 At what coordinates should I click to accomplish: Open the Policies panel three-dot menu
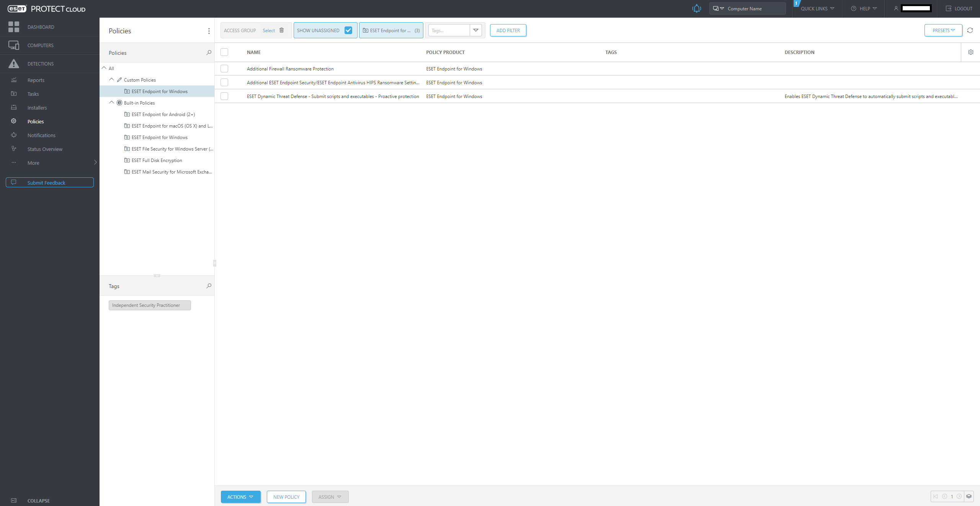click(x=209, y=31)
